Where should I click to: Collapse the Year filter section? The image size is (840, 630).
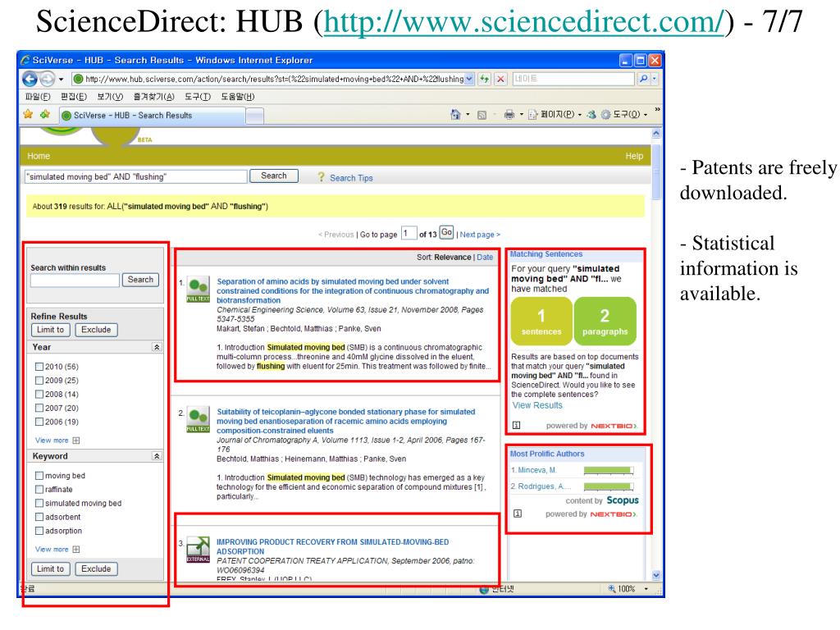pyautogui.click(x=157, y=347)
